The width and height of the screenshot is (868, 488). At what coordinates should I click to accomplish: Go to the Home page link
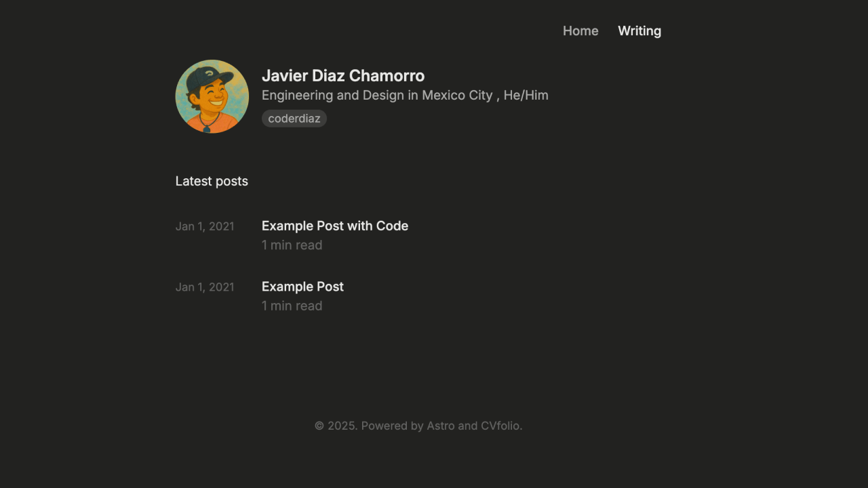580,31
